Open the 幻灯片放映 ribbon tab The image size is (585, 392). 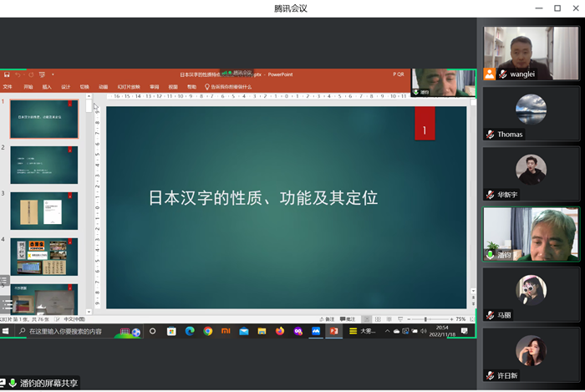coord(128,86)
